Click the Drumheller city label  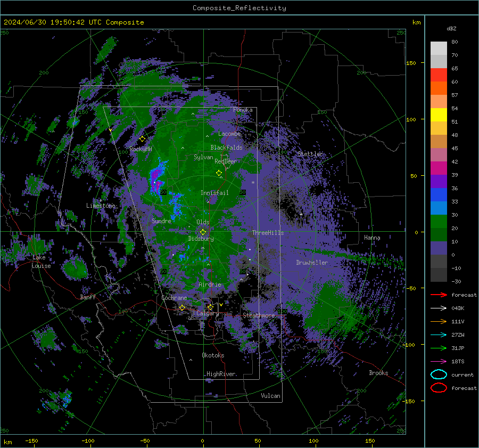(312, 263)
